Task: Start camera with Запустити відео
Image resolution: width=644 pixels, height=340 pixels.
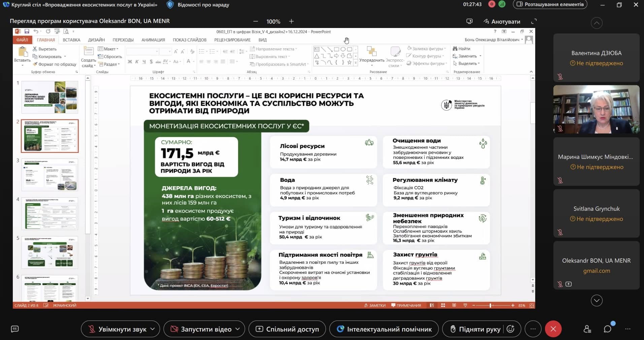Action: coord(201,329)
